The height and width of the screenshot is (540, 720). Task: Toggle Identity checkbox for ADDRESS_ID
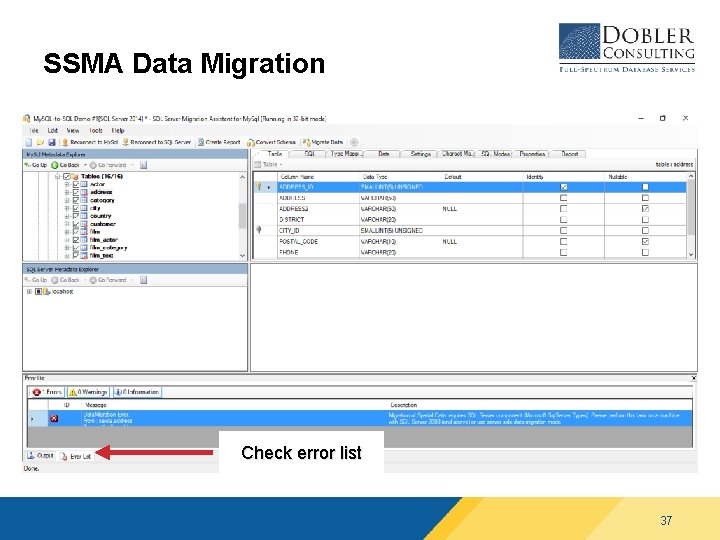pyautogui.click(x=563, y=187)
